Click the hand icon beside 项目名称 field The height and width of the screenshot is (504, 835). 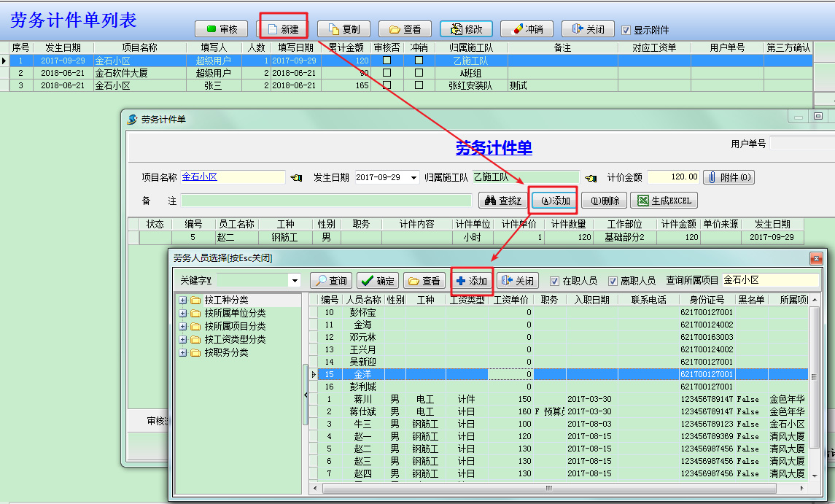296,177
